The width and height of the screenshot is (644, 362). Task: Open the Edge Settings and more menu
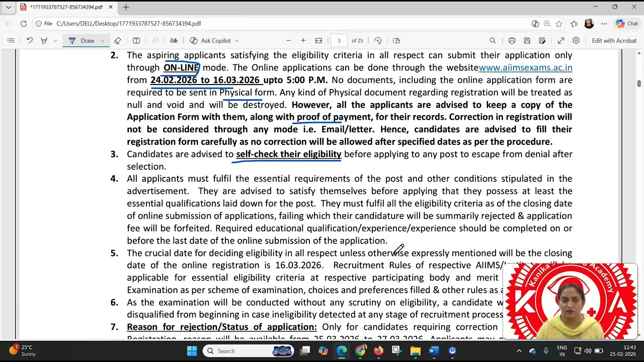click(x=604, y=24)
